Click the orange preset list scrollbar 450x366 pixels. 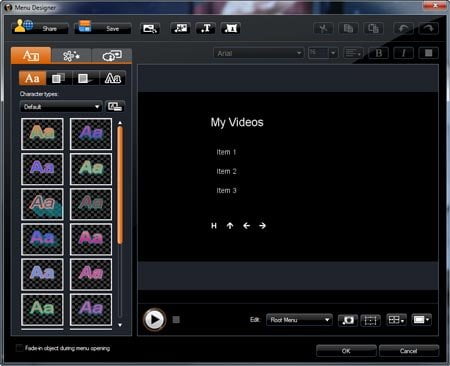(120, 185)
